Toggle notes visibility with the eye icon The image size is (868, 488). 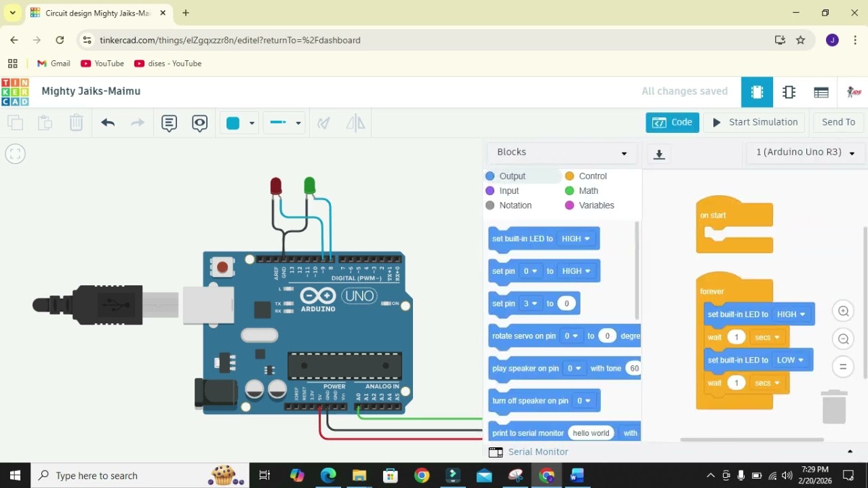click(x=199, y=123)
